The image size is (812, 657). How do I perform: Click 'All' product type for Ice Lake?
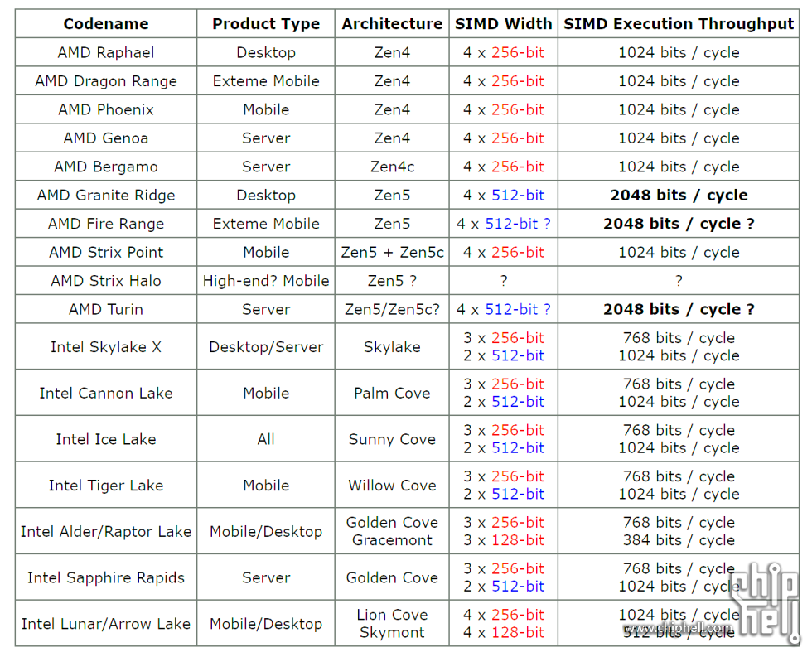(266, 438)
